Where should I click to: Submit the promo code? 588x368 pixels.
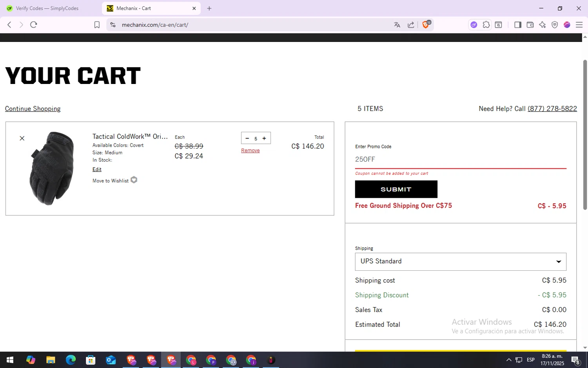pyautogui.click(x=396, y=189)
